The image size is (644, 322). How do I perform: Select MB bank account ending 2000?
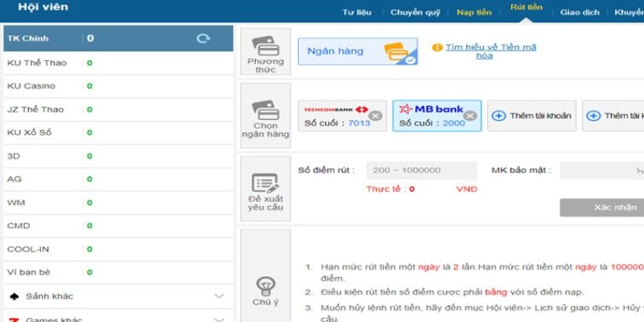point(437,116)
